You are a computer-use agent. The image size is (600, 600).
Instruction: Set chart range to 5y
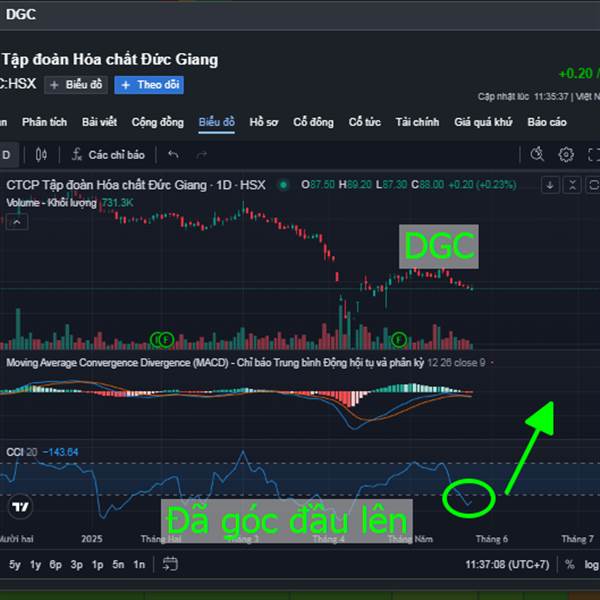[x=15, y=564]
